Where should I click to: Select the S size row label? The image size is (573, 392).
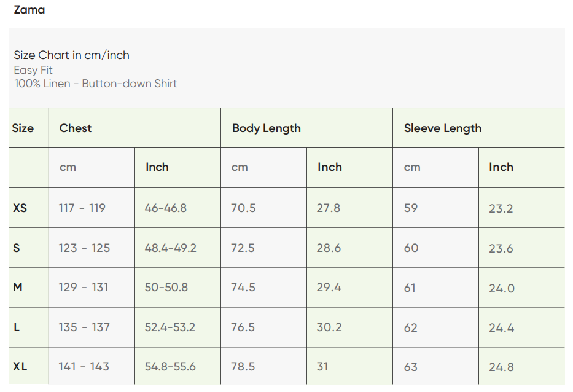click(17, 248)
